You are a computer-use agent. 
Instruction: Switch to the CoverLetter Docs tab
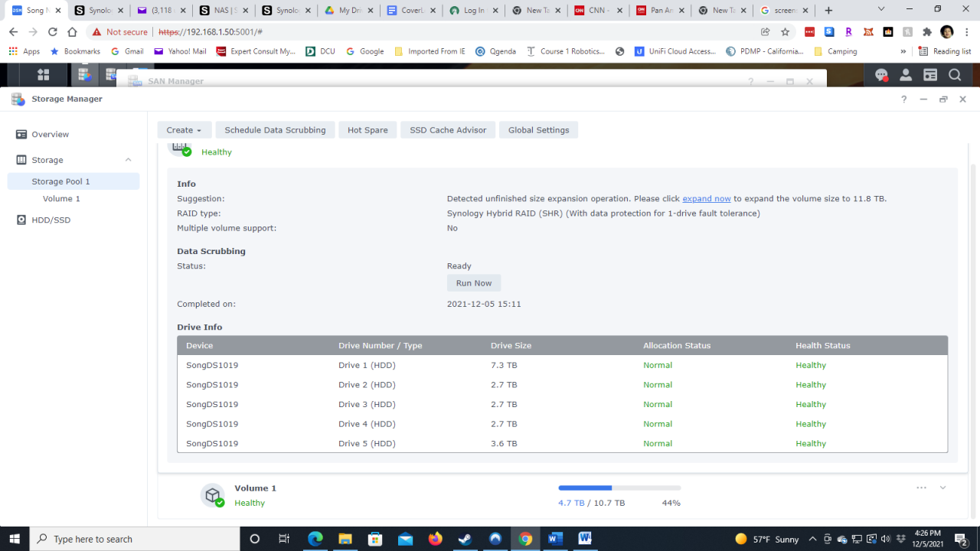pyautogui.click(x=410, y=11)
